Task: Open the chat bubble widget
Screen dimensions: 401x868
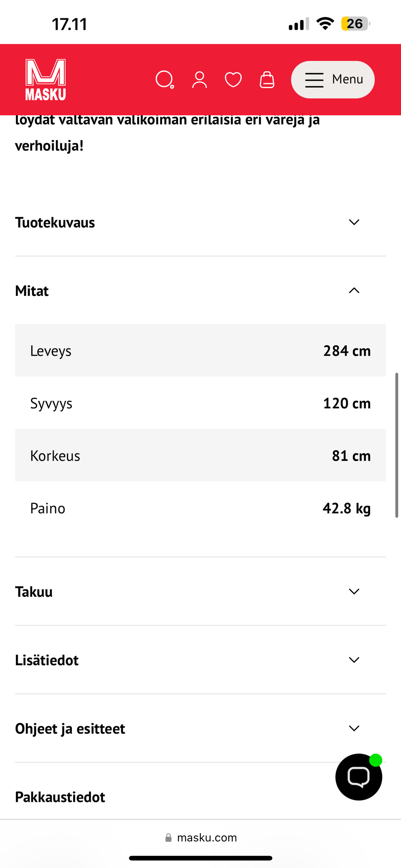Action: click(x=358, y=777)
